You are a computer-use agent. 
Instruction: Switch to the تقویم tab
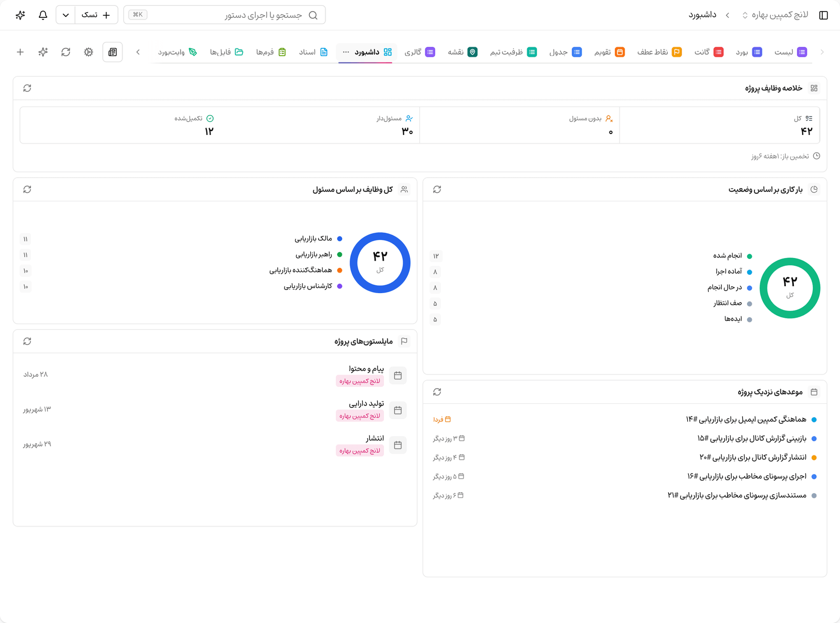610,52
